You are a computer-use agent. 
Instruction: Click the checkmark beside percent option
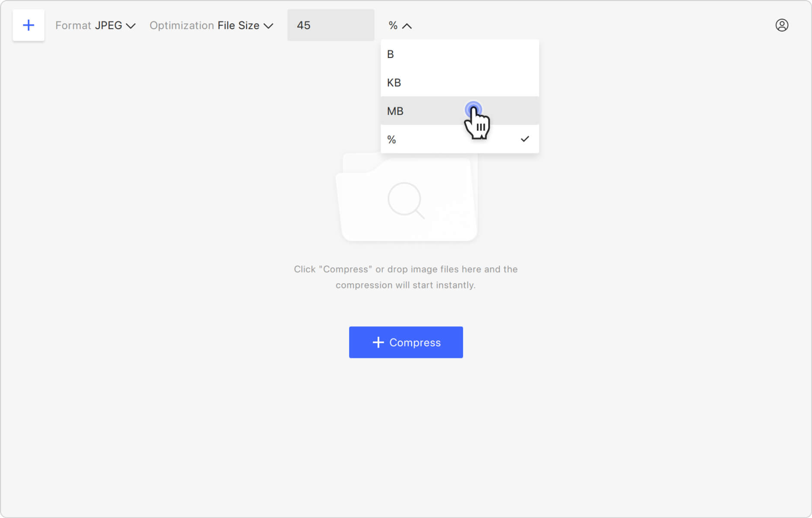525,139
